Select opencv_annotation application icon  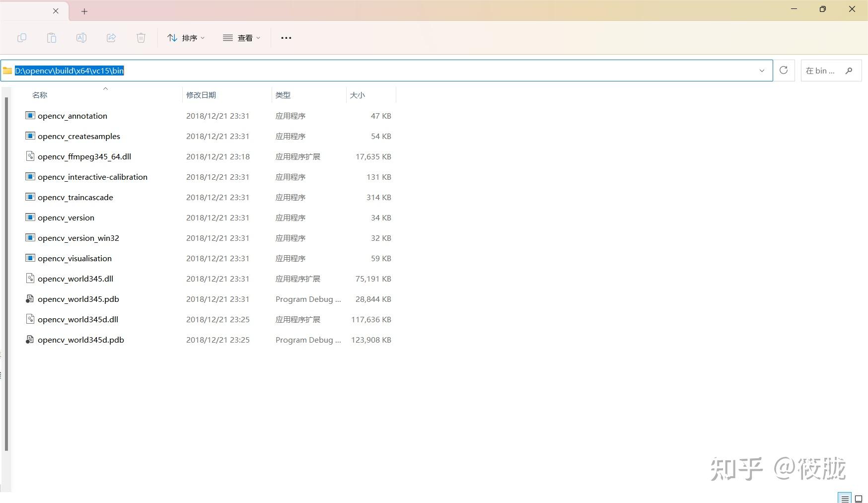(30, 115)
